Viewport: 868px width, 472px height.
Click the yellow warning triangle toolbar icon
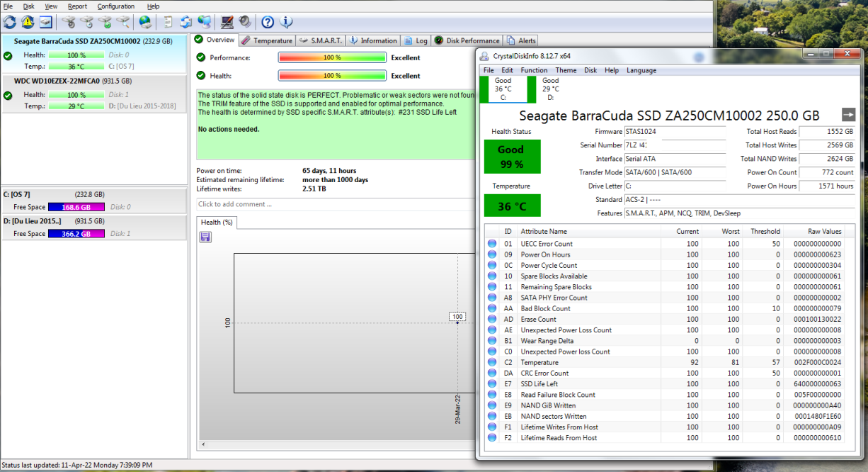pos(28,22)
